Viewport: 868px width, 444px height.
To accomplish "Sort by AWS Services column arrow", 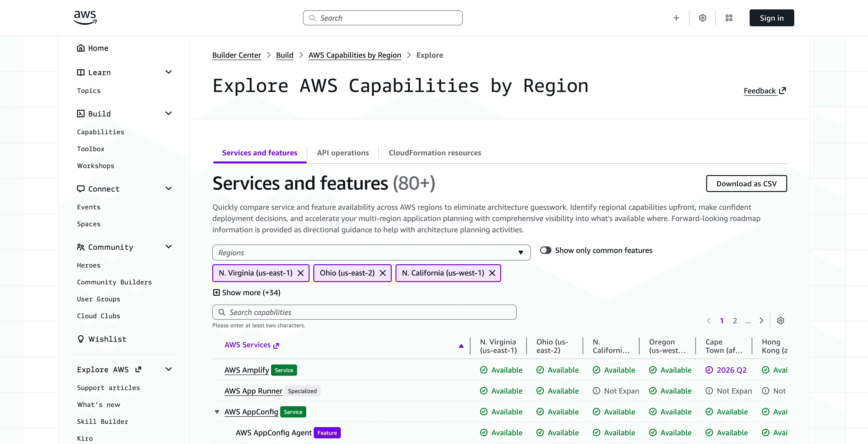I will [x=461, y=346].
